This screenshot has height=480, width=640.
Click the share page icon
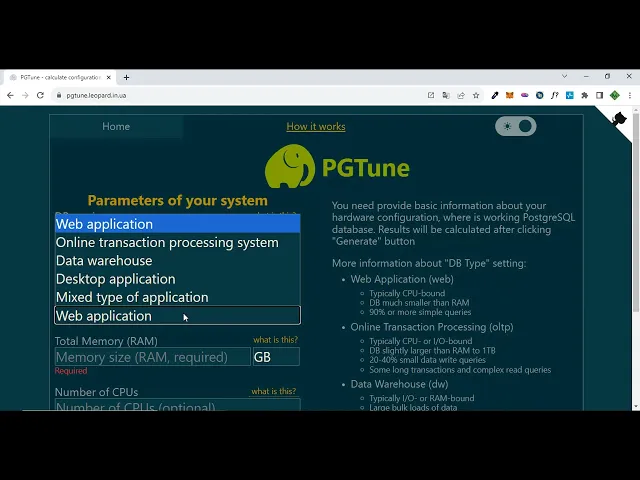pyautogui.click(x=461, y=95)
